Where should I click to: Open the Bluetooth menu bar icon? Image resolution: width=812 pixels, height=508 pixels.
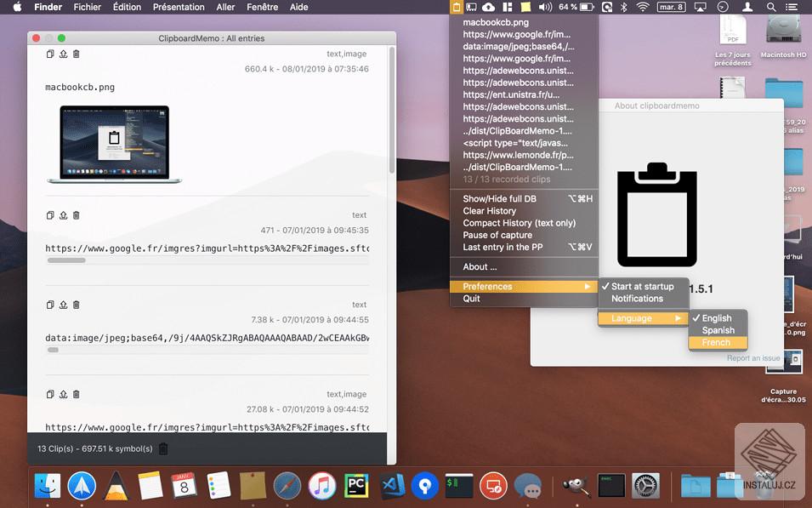pos(624,7)
